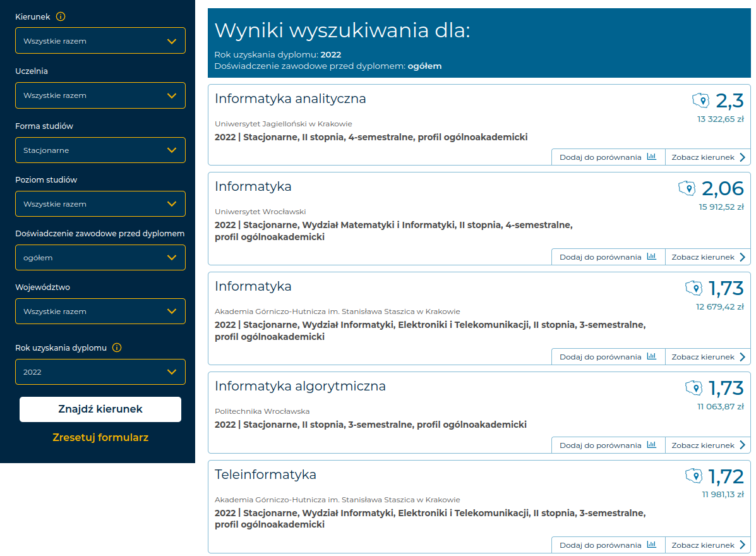Click the info icon next to Kierunek

[61, 17]
